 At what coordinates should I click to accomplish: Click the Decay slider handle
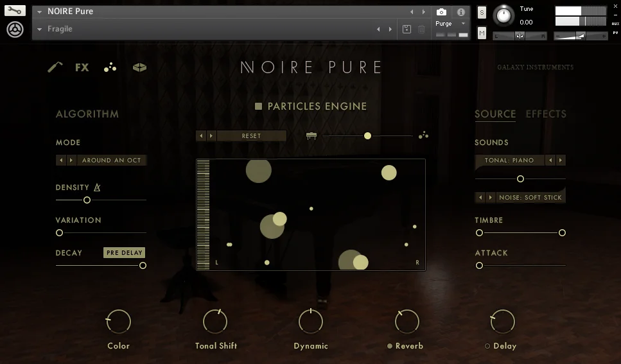click(143, 265)
